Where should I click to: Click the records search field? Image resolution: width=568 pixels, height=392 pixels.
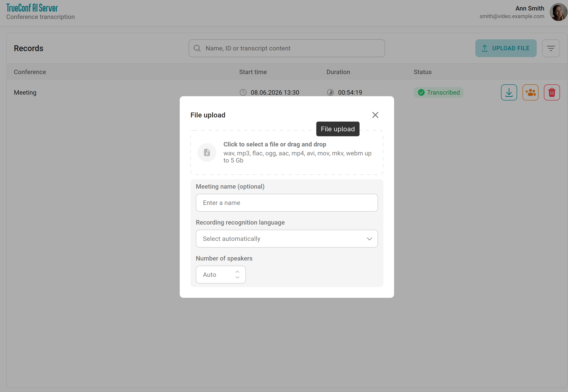pyautogui.click(x=287, y=48)
